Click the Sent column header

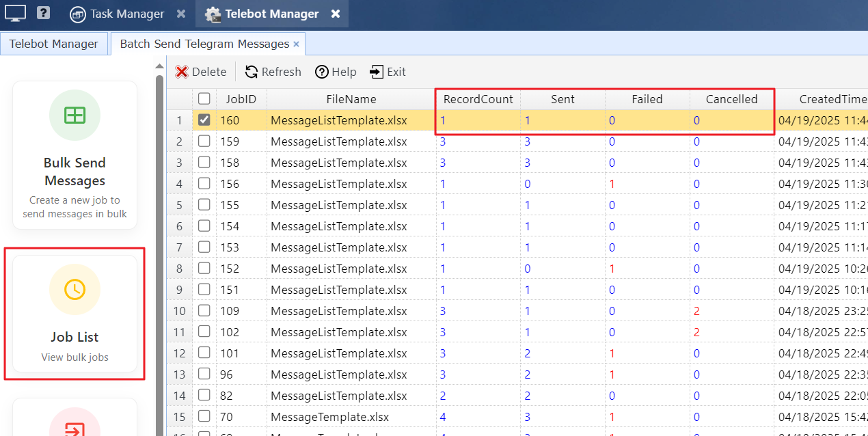(562, 99)
